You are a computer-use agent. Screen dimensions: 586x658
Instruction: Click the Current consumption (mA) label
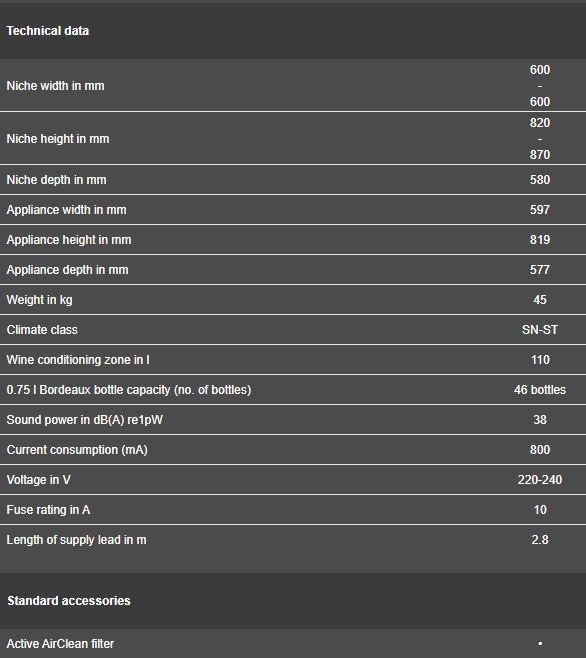[77, 450]
